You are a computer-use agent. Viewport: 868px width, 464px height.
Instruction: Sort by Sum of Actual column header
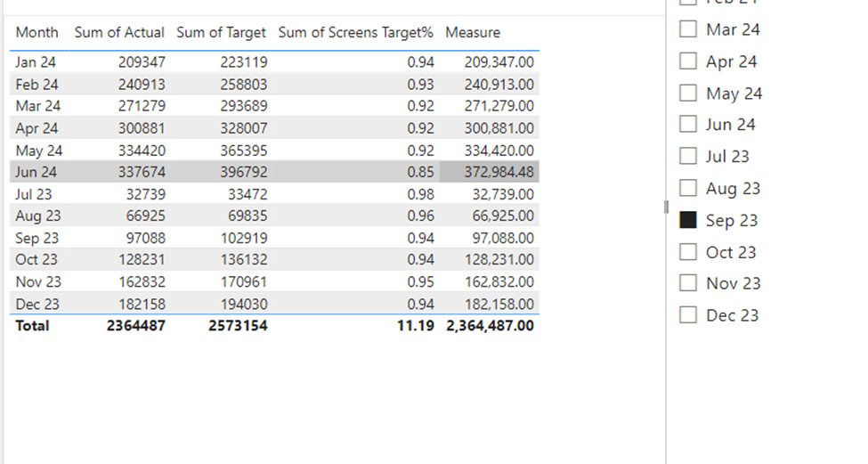click(119, 33)
